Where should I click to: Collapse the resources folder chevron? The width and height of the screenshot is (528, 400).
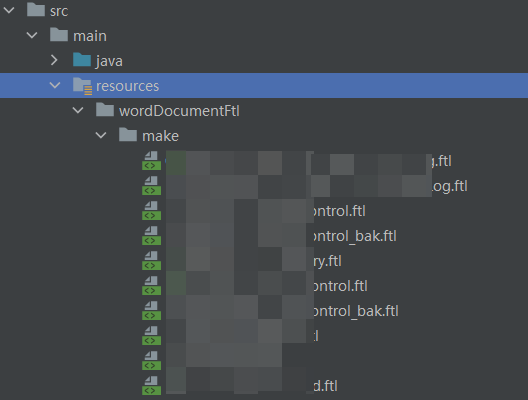tap(55, 85)
